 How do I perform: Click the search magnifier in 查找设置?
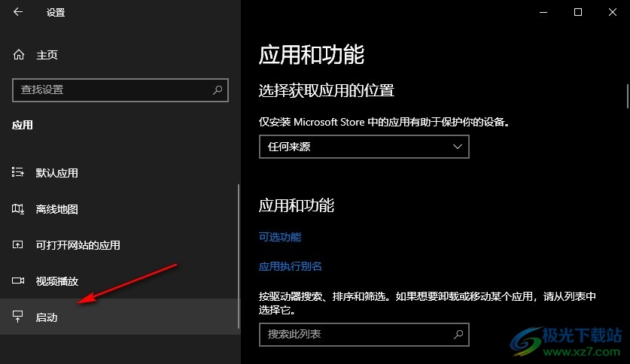[x=218, y=90]
